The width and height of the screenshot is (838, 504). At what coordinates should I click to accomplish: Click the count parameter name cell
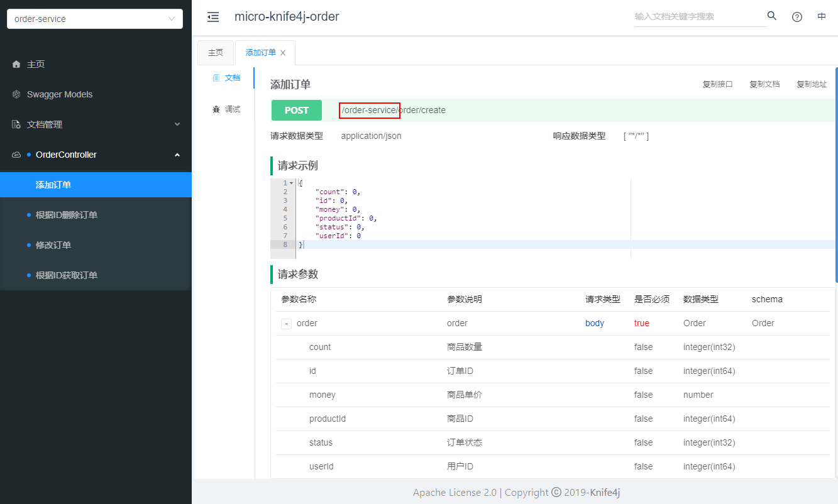(x=320, y=347)
